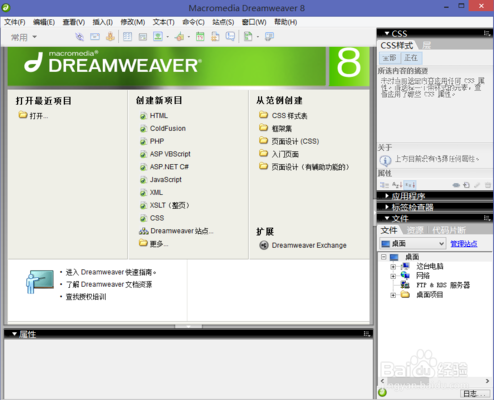Click the delete CSS rule trash icon
This screenshot has width=494, height=400.
[x=487, y=185]
